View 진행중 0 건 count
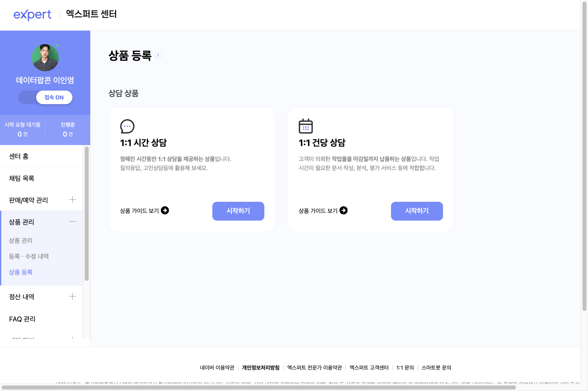 pos(68,129)
